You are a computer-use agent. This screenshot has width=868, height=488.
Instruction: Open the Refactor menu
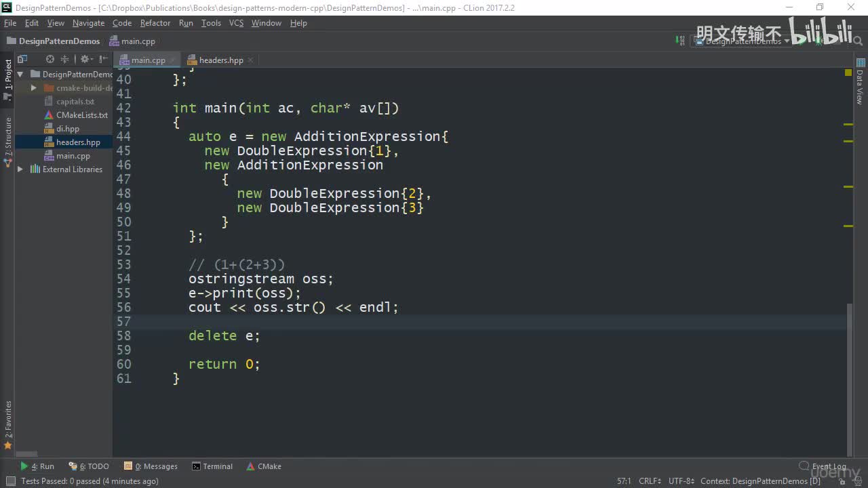click(155, 23)
